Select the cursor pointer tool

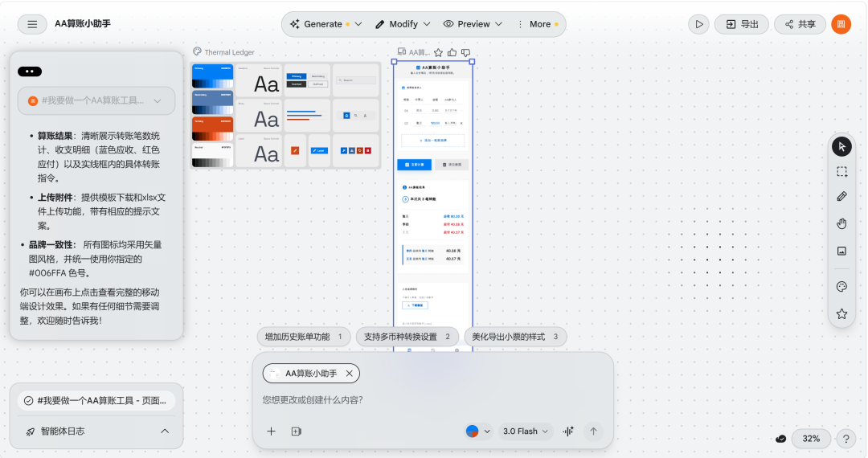841,147
